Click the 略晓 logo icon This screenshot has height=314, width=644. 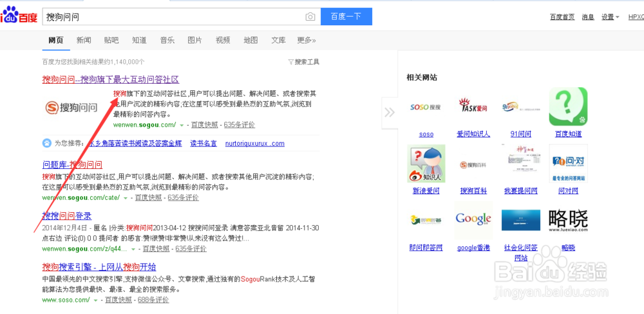(569, 221)
